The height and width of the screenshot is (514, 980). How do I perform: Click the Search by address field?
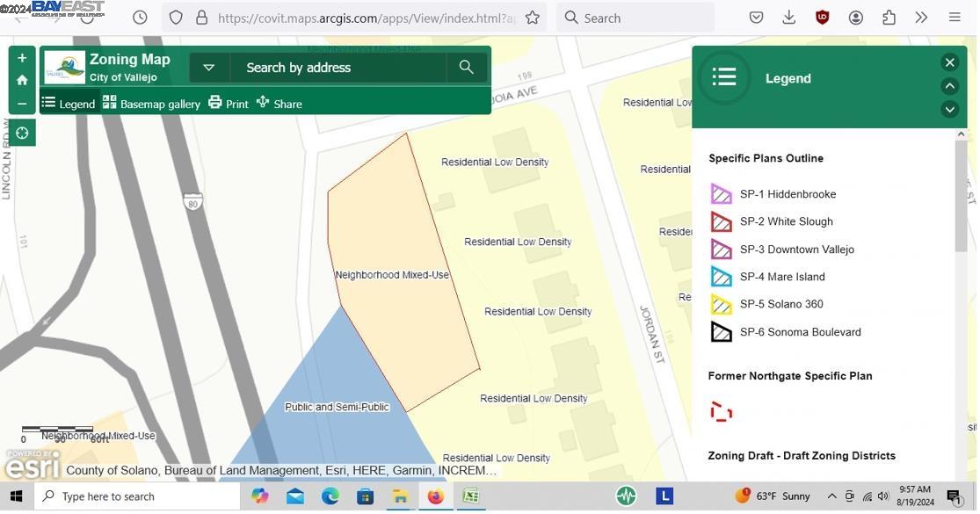338,68
